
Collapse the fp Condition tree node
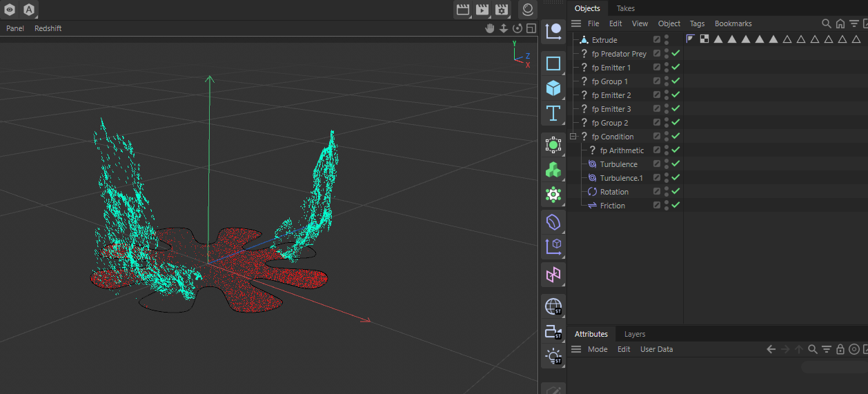pos(573,137)
